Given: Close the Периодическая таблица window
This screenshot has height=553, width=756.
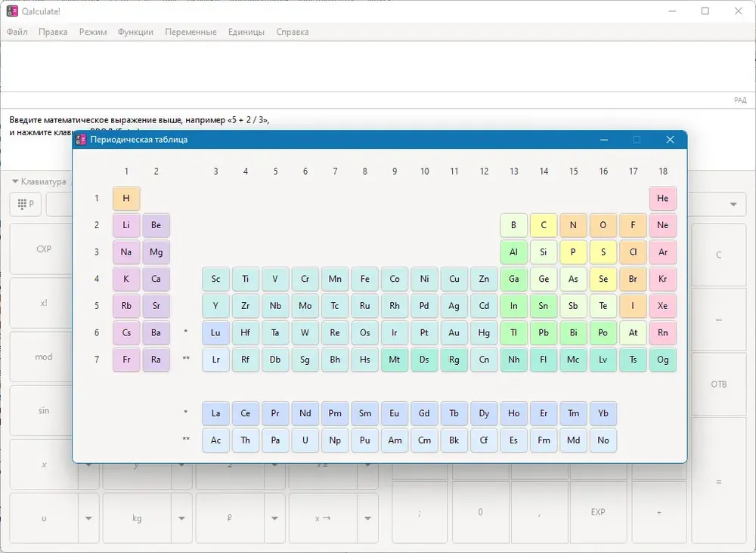Looking at the screenshot, I should (670, 140).
